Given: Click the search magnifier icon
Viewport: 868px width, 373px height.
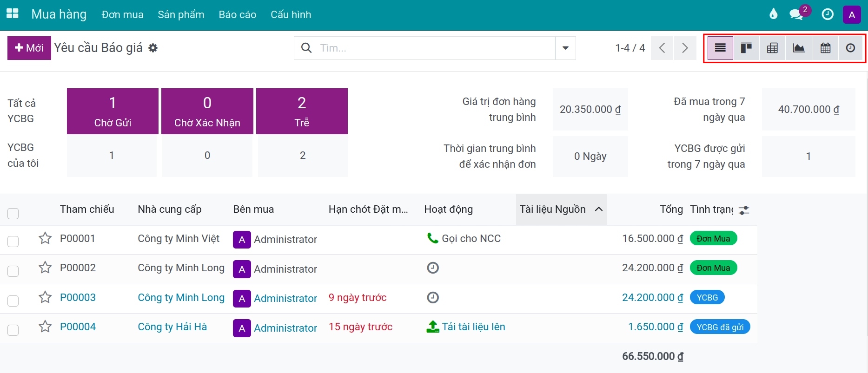Looking at the screenshot, I should (x=306, y=48).
